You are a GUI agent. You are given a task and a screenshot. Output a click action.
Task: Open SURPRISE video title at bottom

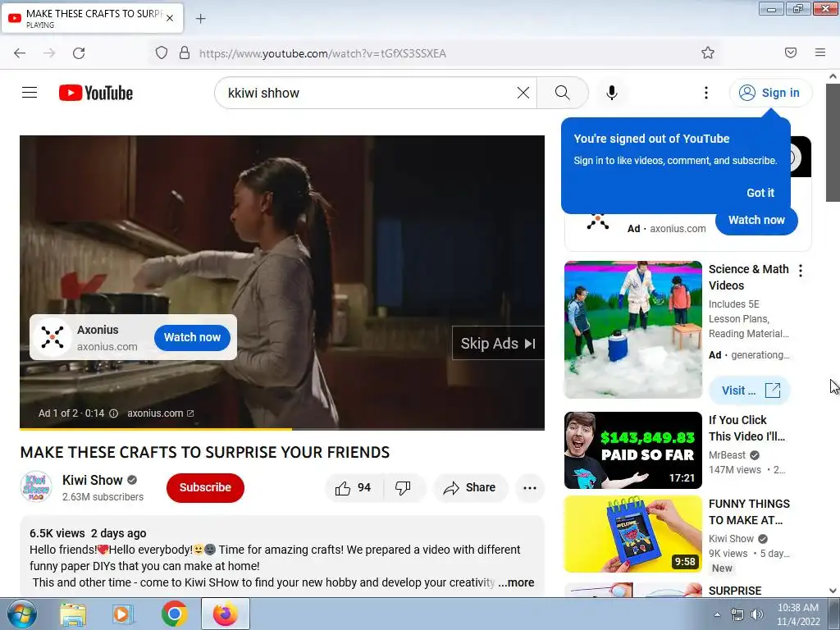coord(735,591)
